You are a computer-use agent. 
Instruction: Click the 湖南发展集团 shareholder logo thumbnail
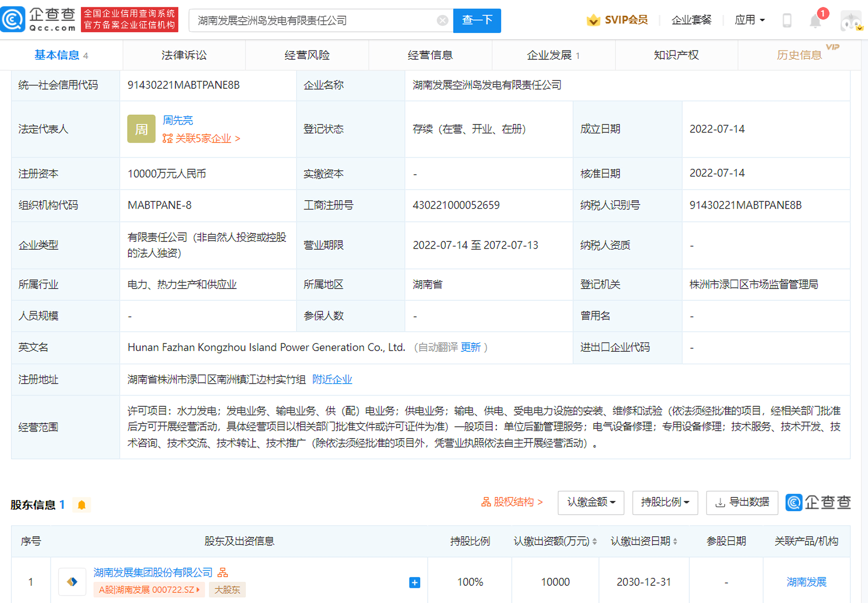(72, 582)
